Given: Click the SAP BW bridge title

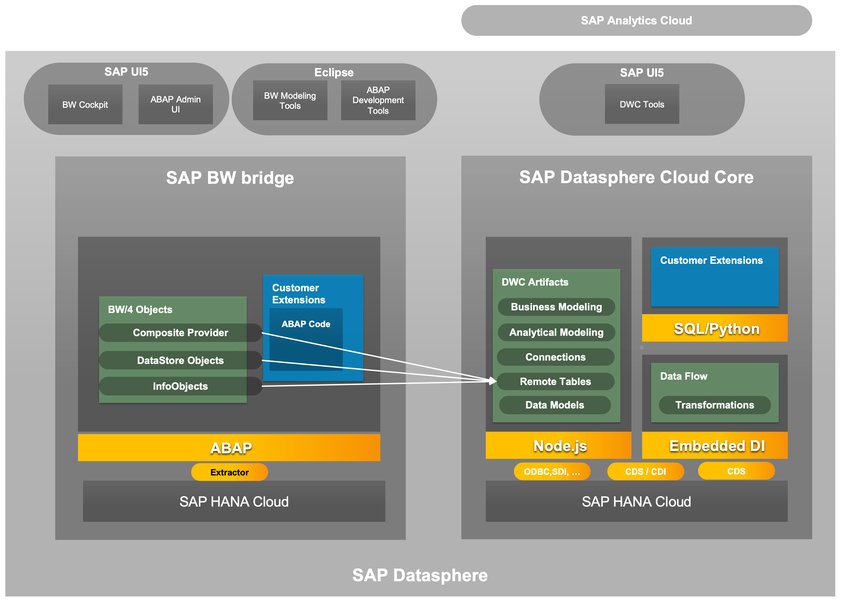Looking at the screenshot, I should (230, 177).
